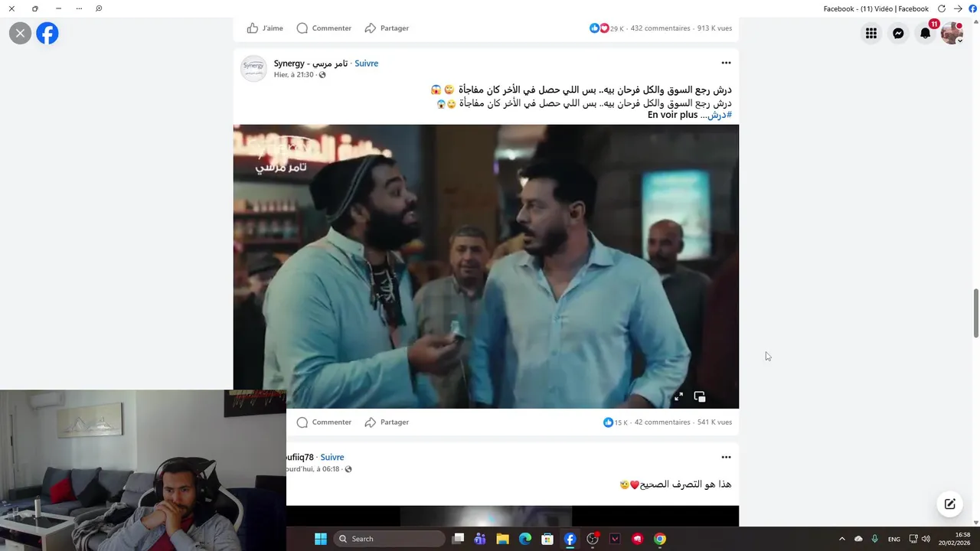The height and width of the screenshot is (551, 980).
Task: Open Task View on the taskbar
Action: [x=458, y=539]
